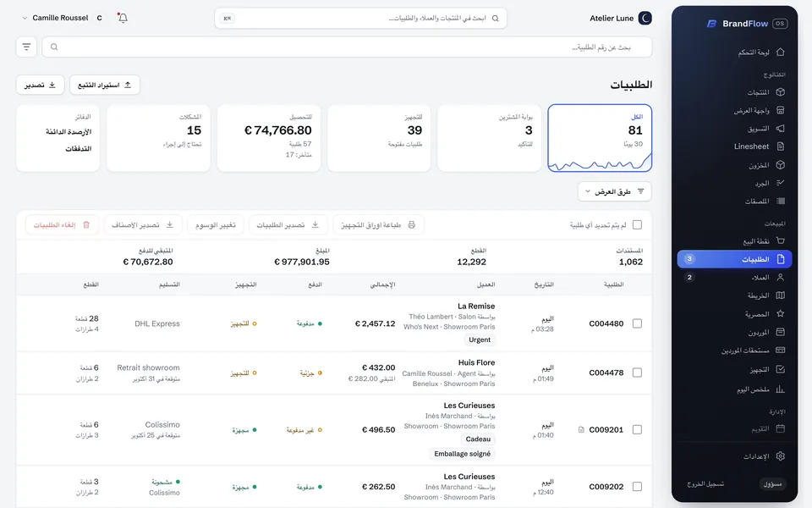Expand the Camille Roussel account menu
812x508 pixels.
[62, 18]
